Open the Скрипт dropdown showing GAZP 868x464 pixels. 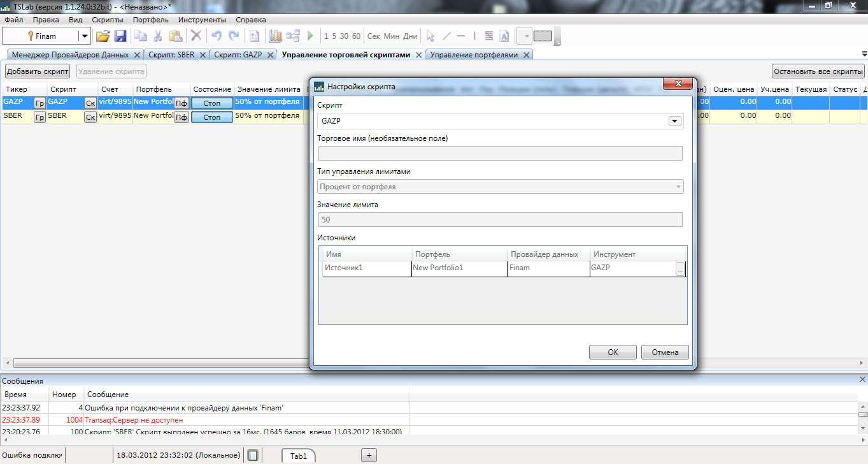674,121
